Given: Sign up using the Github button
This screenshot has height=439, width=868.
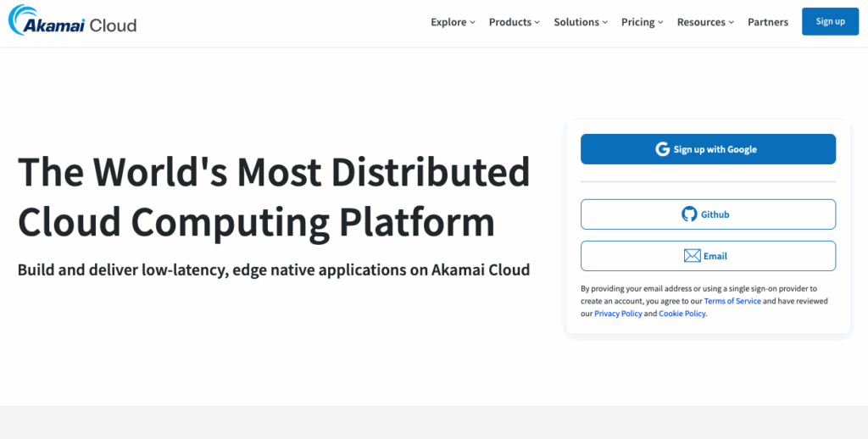Looking at the screenshot, I should click(708, 214).
